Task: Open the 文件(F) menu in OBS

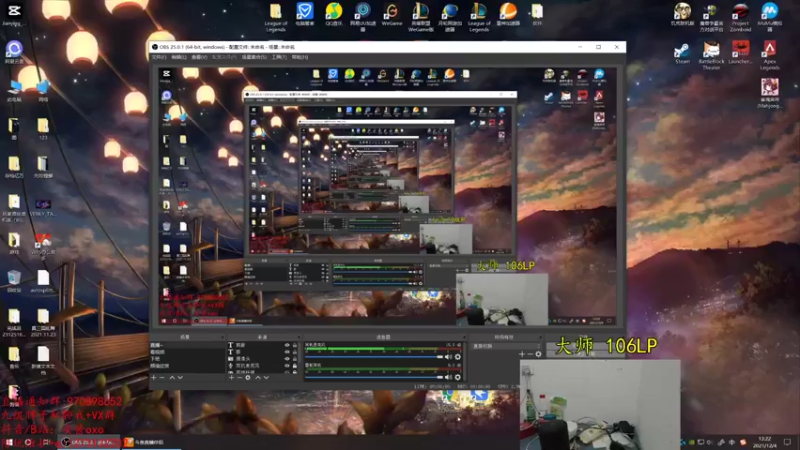Action: (159, 57)
